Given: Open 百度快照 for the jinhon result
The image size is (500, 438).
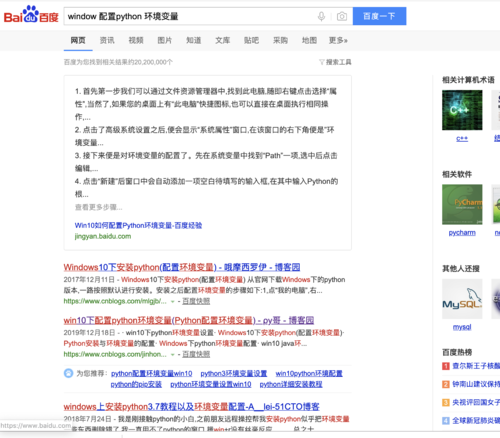Looking at the screenshot, I should (196, 354).
